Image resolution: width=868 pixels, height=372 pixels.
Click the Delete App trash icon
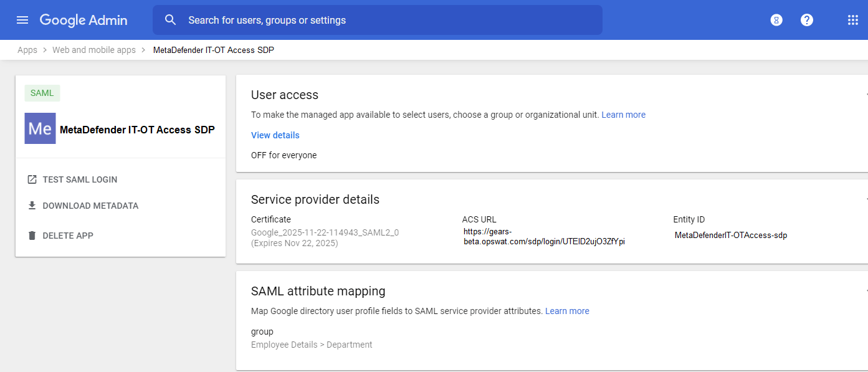(32, 236)
